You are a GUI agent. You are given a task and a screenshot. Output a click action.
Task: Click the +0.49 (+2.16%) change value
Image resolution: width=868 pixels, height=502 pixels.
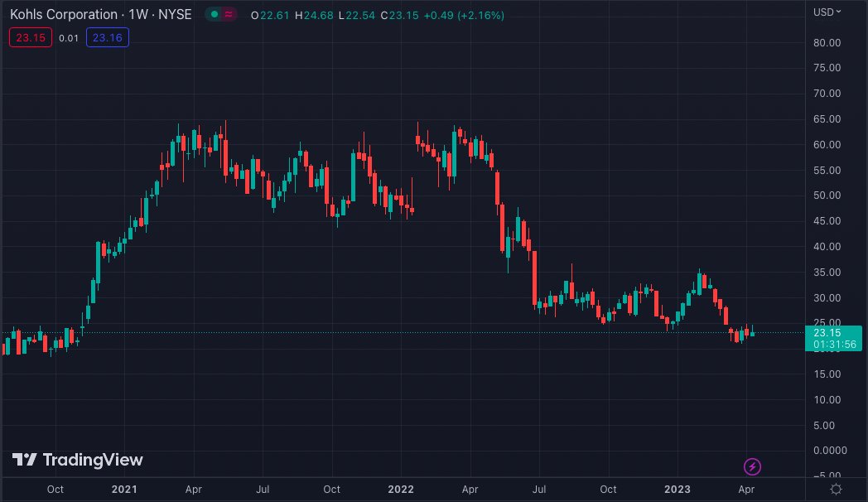click(464, 16)
